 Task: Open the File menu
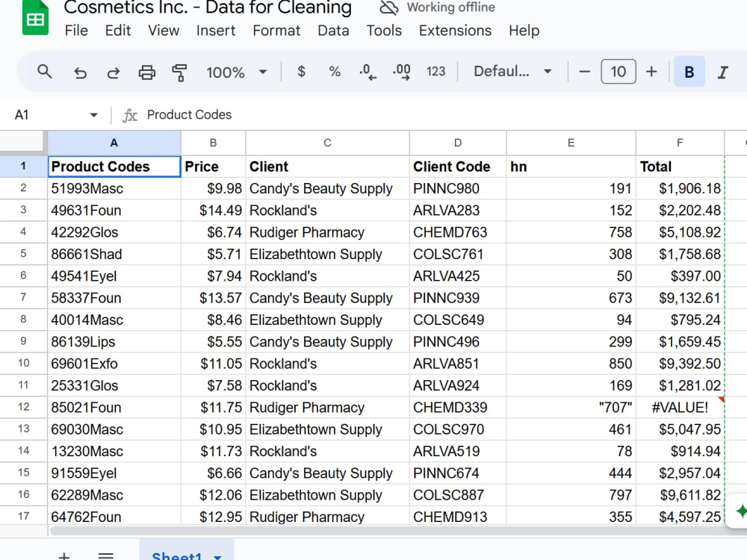pyautogui.click(x=76, y=31)
